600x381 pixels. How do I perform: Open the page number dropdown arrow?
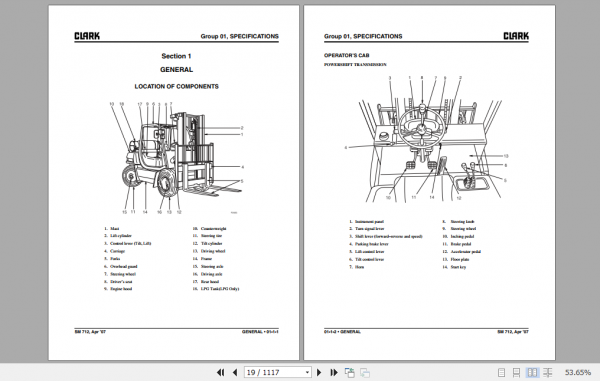coord(307,372)
